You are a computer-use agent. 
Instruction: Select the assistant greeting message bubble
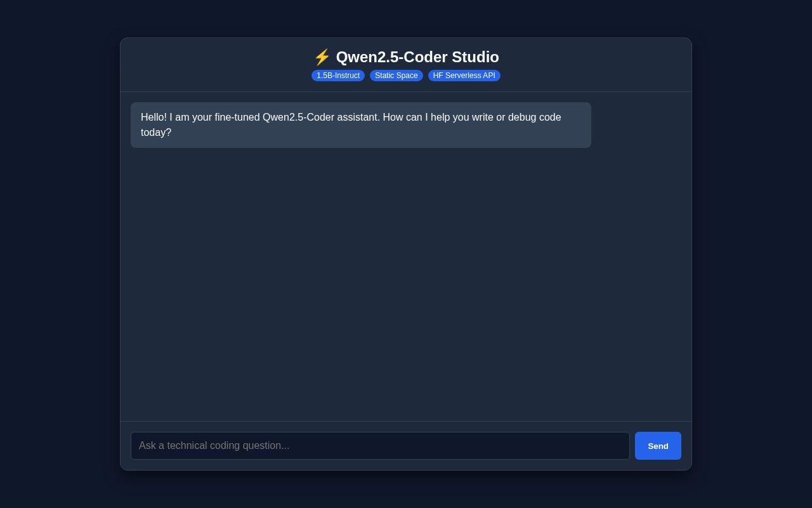pyautogui.click(x=361, y=125)
